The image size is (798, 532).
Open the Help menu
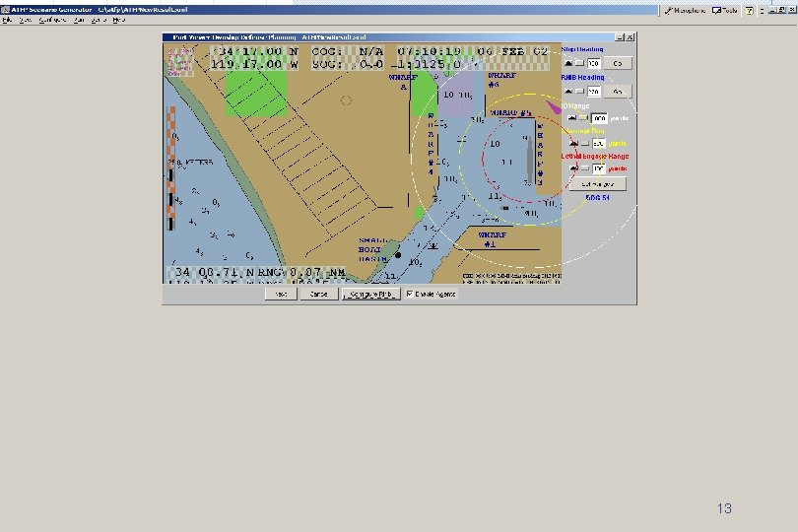[118, 20]
